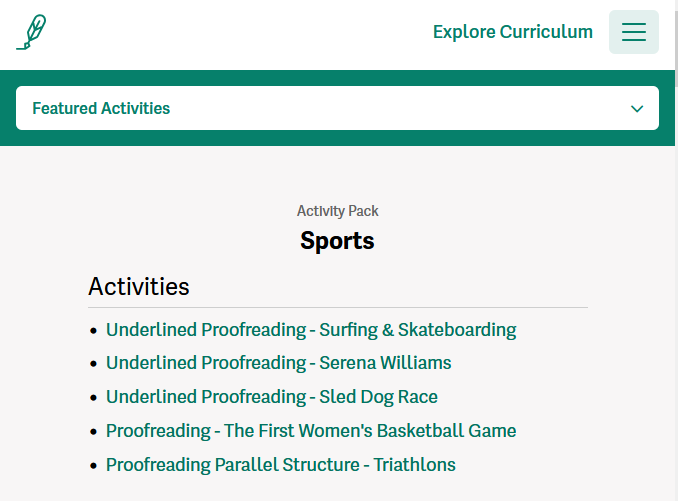Click the bullet before Surfing & Skateboarding link
This screenshot has width=678, height=501.
(93, 331)
